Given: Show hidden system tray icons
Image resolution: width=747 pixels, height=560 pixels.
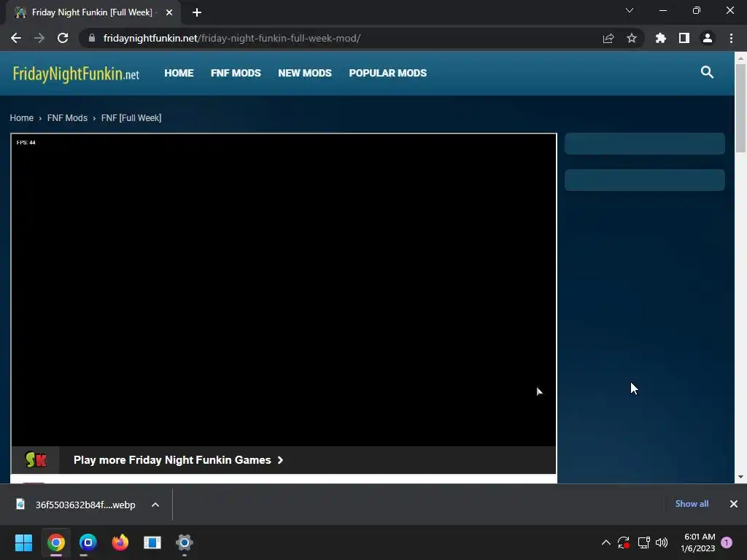Looking at the screenshot, I should pyautogui.click(x=606, y=542).
